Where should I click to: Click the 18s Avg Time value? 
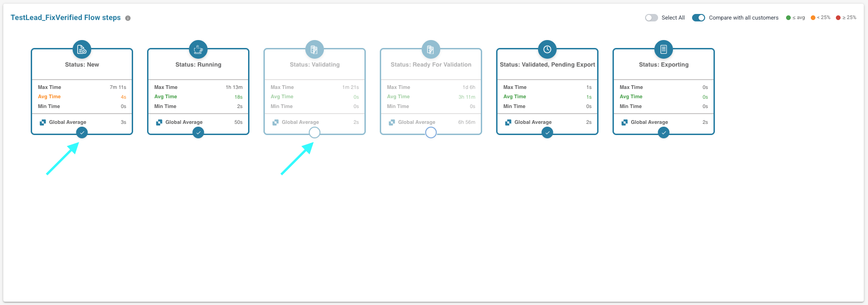click(238, 97)
